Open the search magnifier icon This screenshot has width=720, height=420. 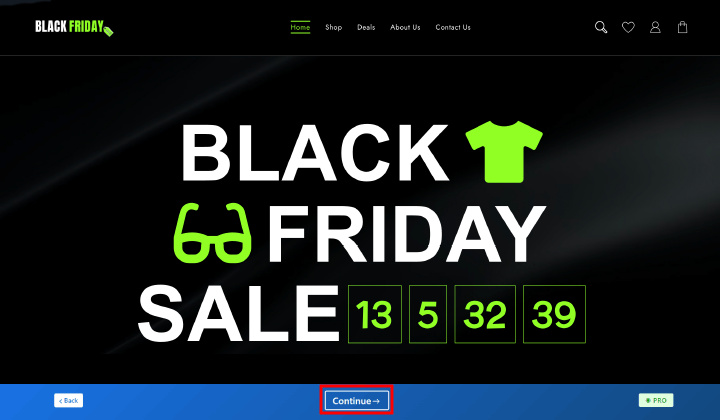[601, 28]
